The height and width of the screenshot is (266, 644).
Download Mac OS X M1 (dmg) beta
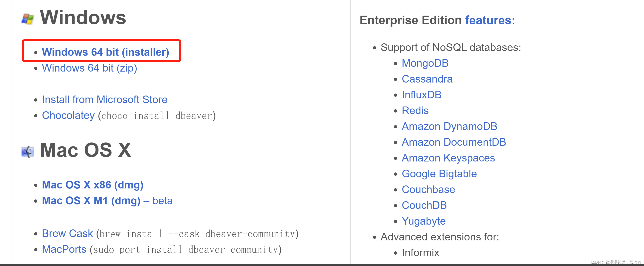coord(107,201)
